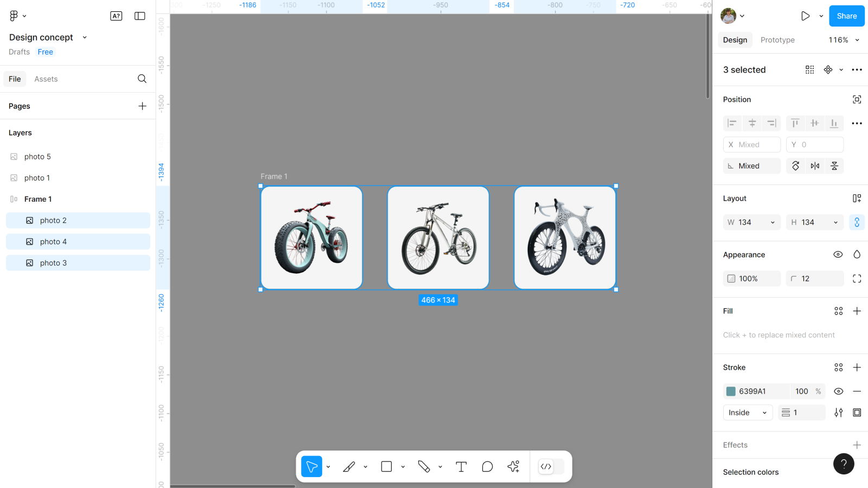Expand Design concept file name menu
The height and width of the screenshot is (488, 868).
[85, 37]
